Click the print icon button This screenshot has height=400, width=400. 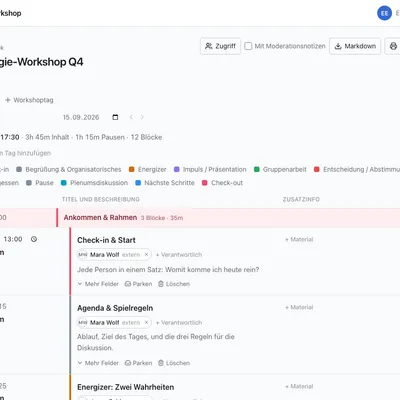click(x=393, y=46)
